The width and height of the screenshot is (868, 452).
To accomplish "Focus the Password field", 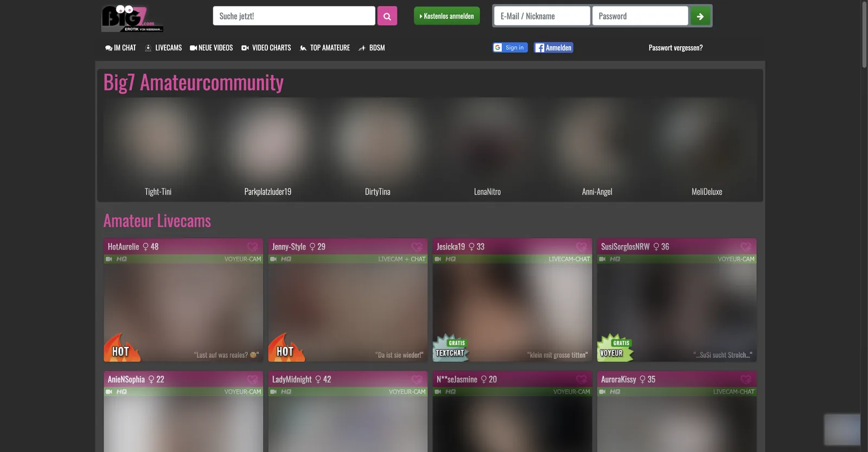I will click(x=640, y=16).
